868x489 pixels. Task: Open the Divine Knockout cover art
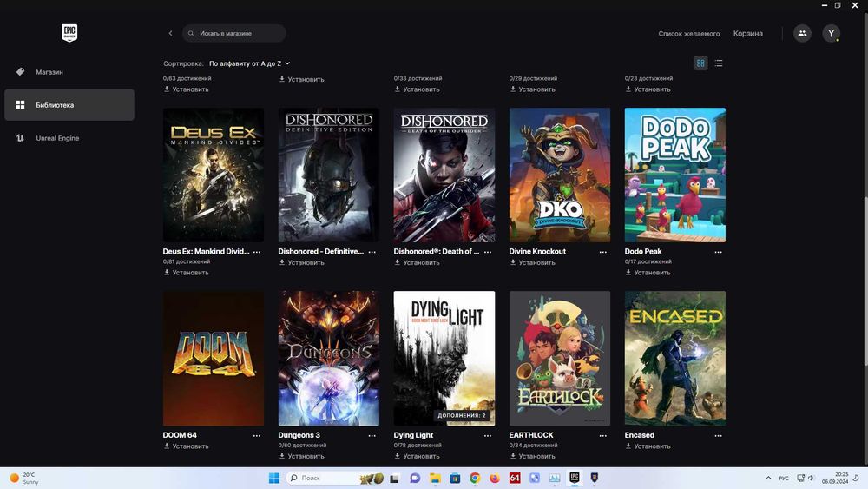(x=560, y=175)
